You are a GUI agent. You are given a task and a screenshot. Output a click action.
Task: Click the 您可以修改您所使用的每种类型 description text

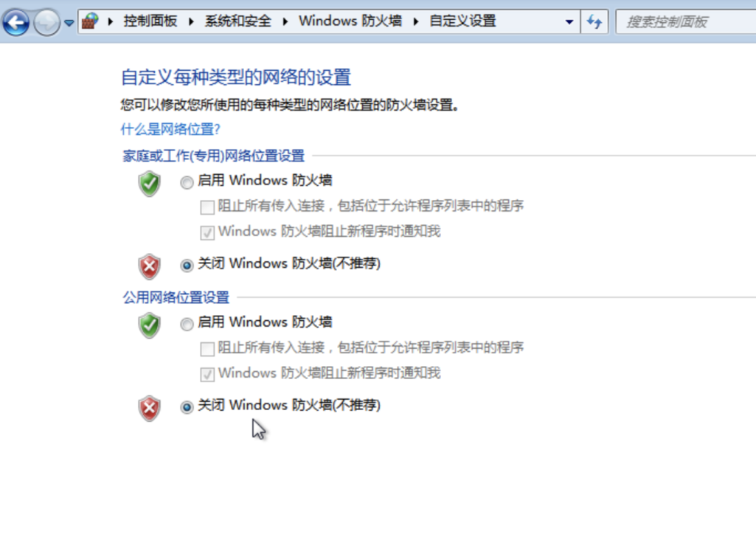click(x=290, y=105)
